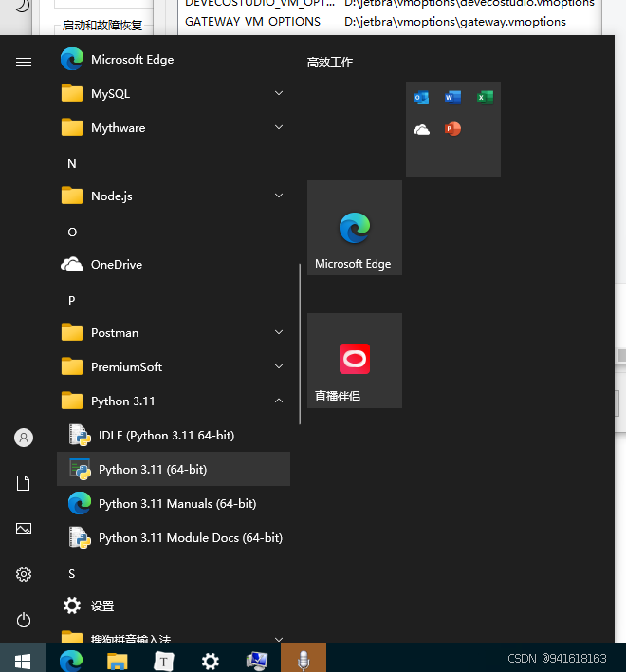The height and width of the screenshot is (672, 626).
Task: Click the 高效工作 tile group title
Action: (330, 63)
